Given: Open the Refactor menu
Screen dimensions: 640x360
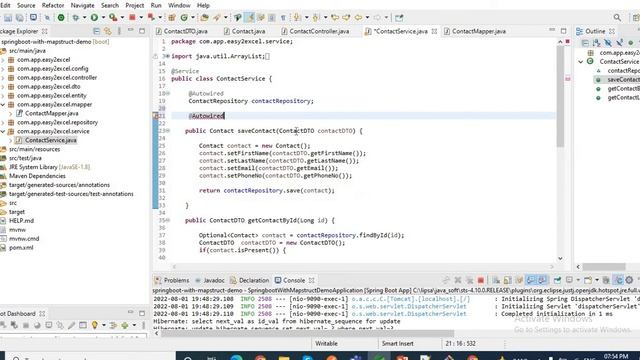Looking at the screenshot, I should tap(53, 5).
